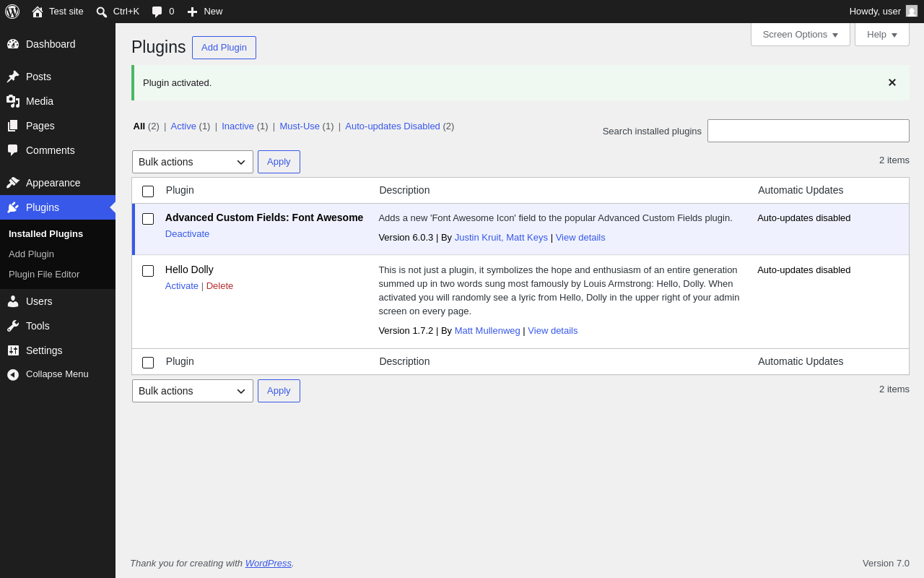924x578 pixels.
Task: Open the Justin Kruit, Matt Keys author link
Action: tap(501, 237)
